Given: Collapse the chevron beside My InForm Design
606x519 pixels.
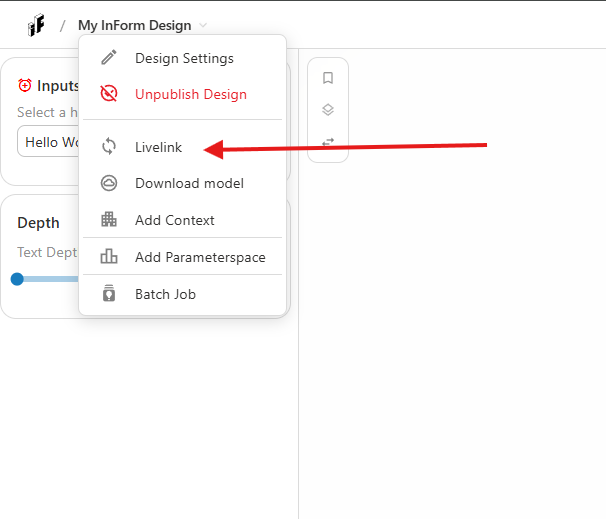Looking at the screenshot, I should (204, 25).
